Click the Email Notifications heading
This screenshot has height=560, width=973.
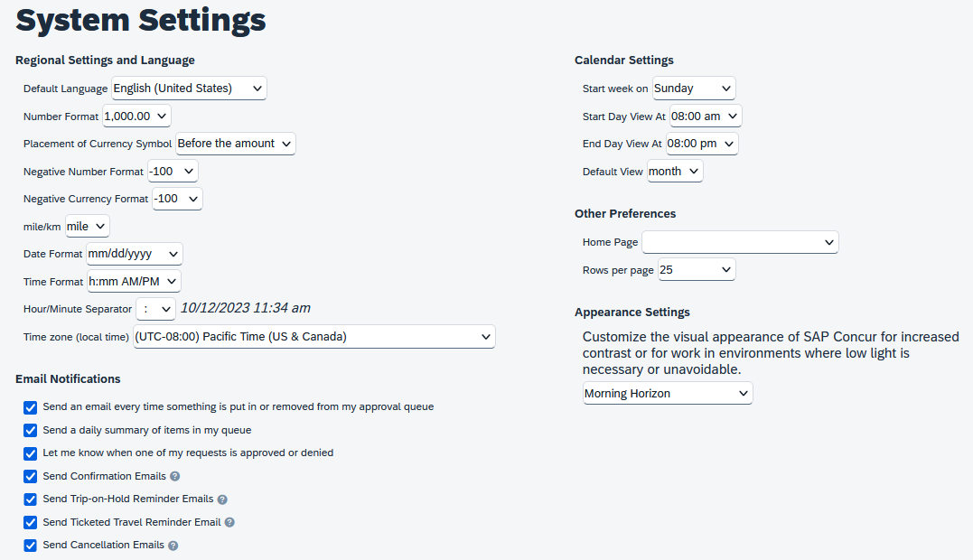click(x=68, y=379)
